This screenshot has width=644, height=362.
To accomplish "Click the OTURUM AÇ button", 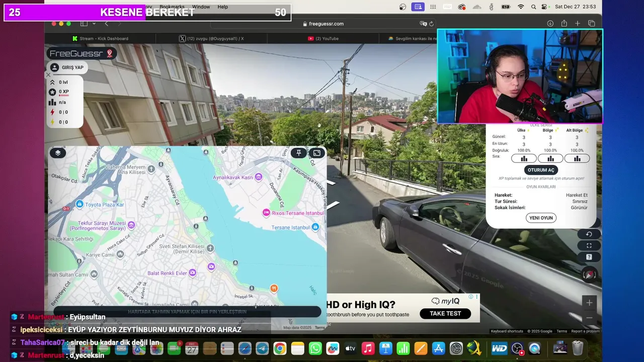I will tap(541, 170).
